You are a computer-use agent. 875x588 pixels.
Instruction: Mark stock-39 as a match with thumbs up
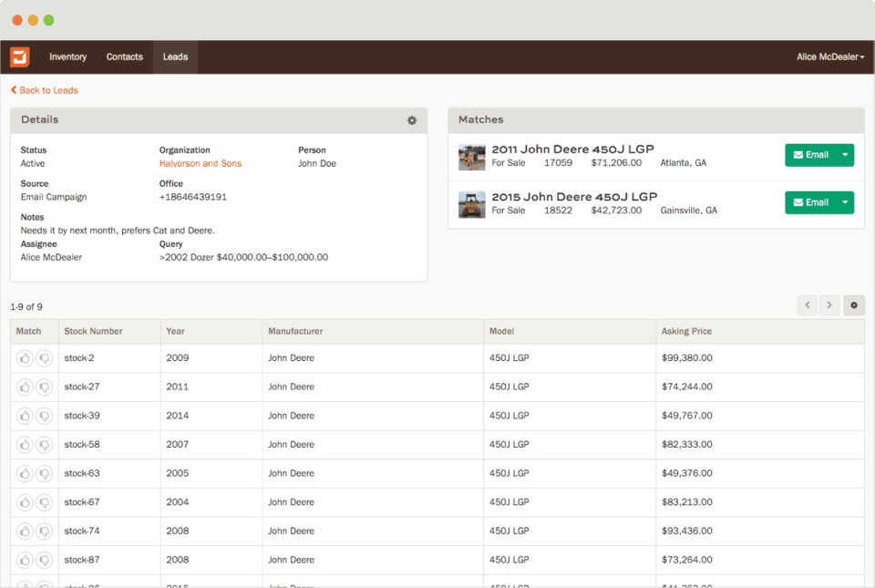point(25,416)
